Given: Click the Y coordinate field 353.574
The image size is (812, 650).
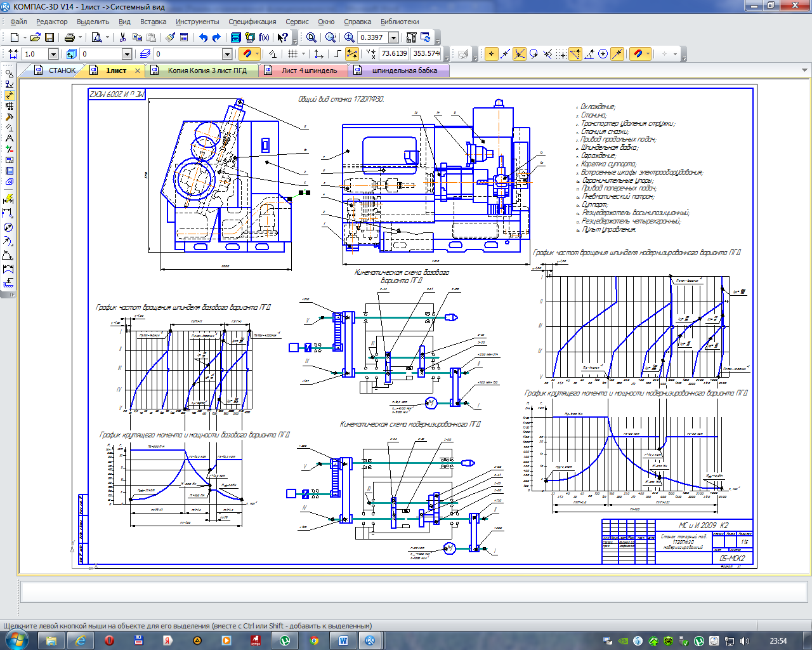Looking at the screenshot, I should [x=426, y=54].
